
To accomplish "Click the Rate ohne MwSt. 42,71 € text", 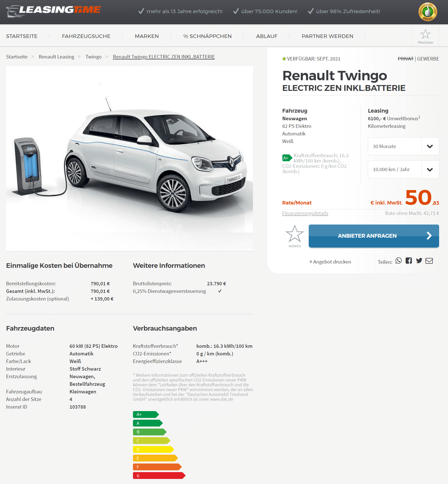I will pos(412,213).
